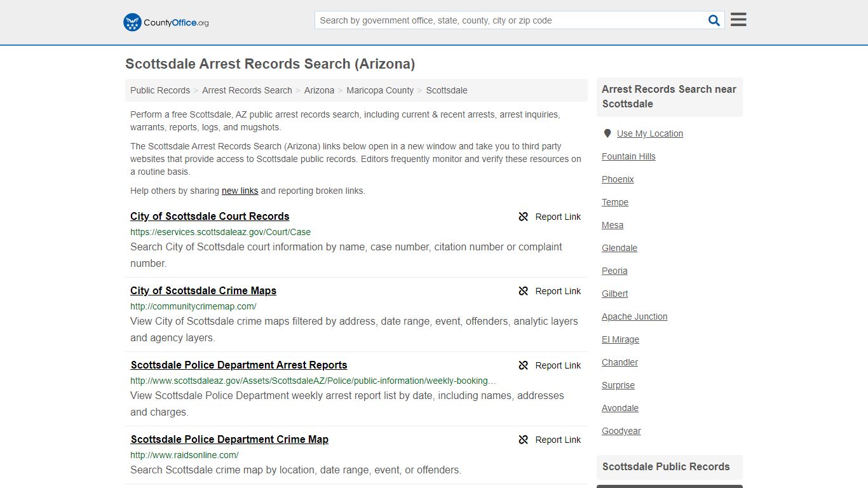
Task: Open City of Scottsdale Crime Maps
Action: [203, 290]
